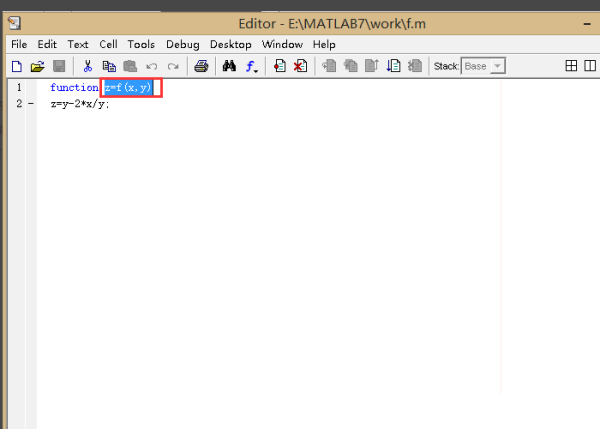Open the Desktop menu
Screen dimensions: 600x429
click(231, 45)
